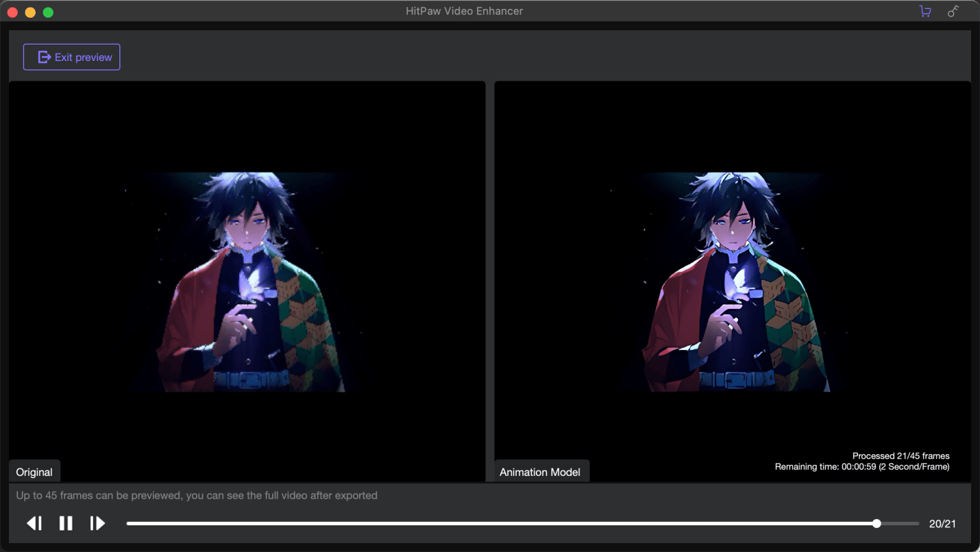Viewport: 980px width, 552px height.
Task: Minimize the window with the yellow button
Action: click(x=30, y=12)
